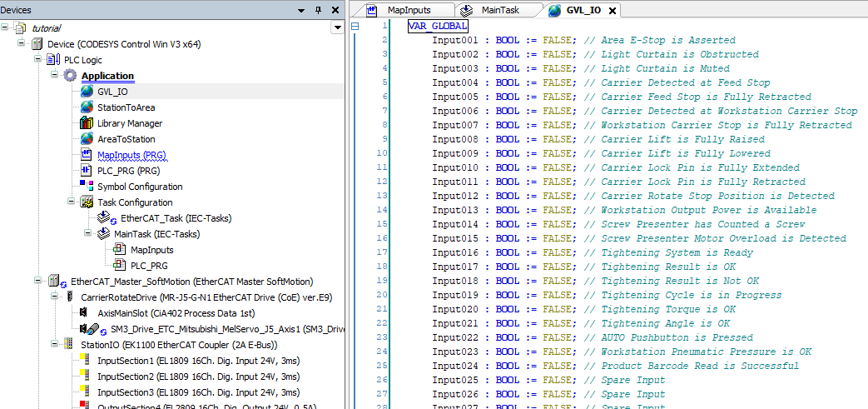Select the GVL_IO editor tab
Screen dimensions: 868x409
(x=583, y=11)
